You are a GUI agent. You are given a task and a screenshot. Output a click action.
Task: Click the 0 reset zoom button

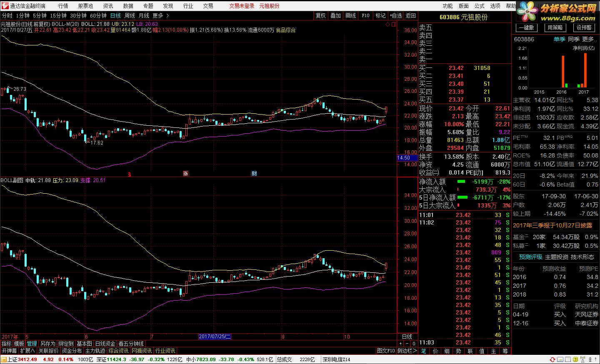coord(414,344)
